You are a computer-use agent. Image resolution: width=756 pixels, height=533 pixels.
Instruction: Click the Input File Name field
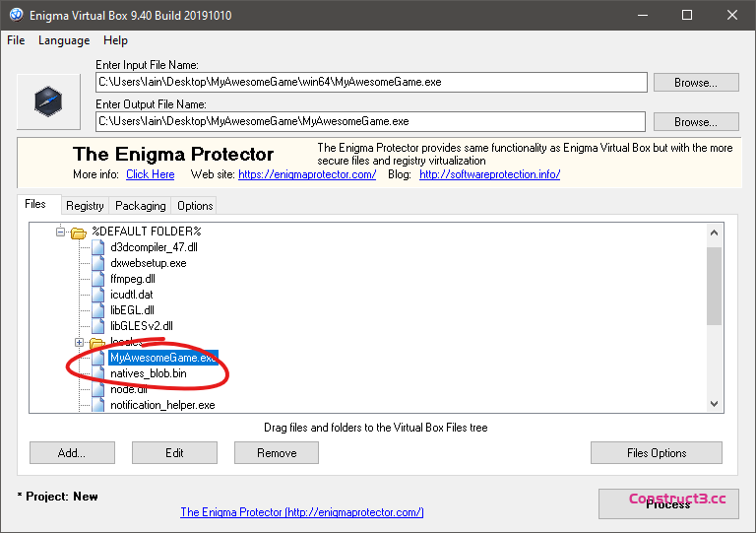(370, 83)
